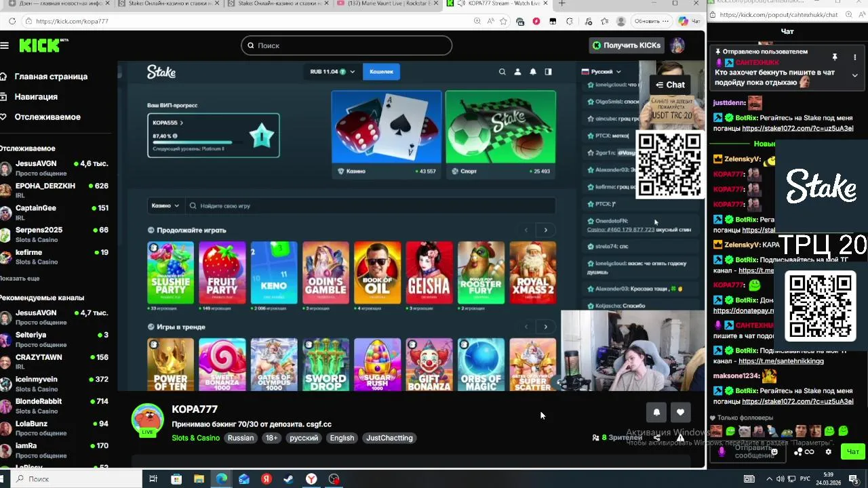The image size is (868, 488).
Task: Click the Кошелек wallet button
Action: (381, 72)
